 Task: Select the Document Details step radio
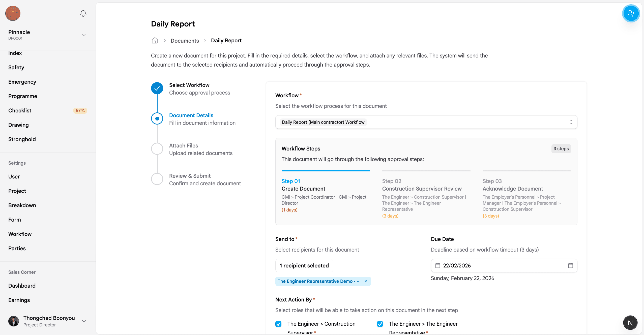[157, 119]
